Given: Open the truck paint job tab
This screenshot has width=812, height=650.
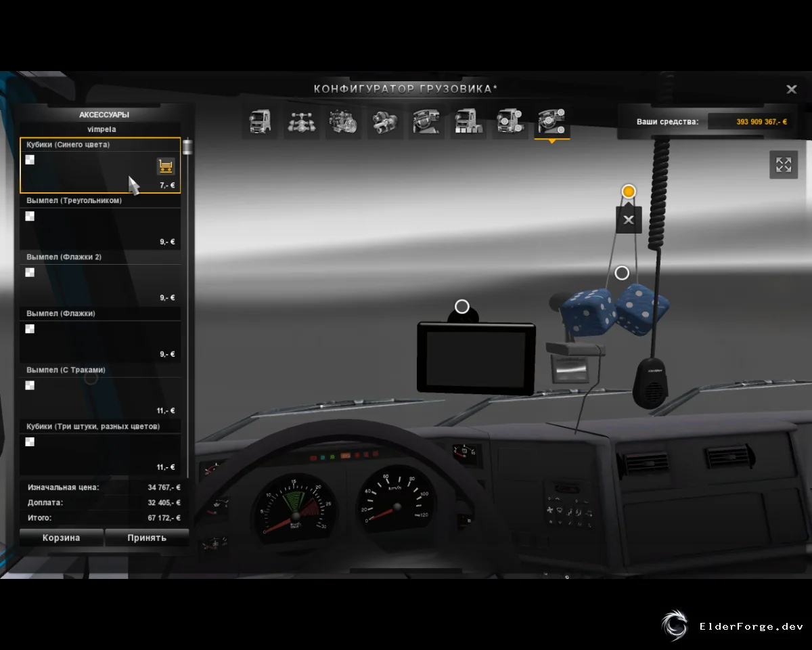Looking at the screenshot, I should 468,123.
